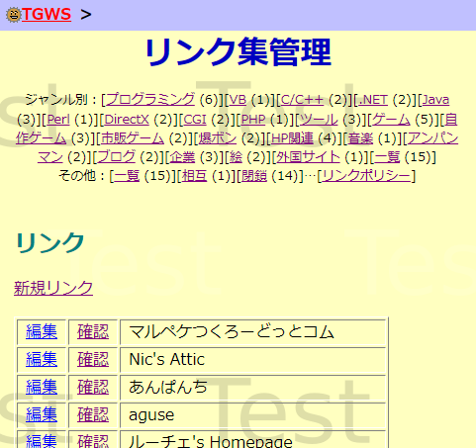Open 一覧 link in the ジャンル別 row
Viewport: 476px width, 448px height.
click(x=387, y=157)
